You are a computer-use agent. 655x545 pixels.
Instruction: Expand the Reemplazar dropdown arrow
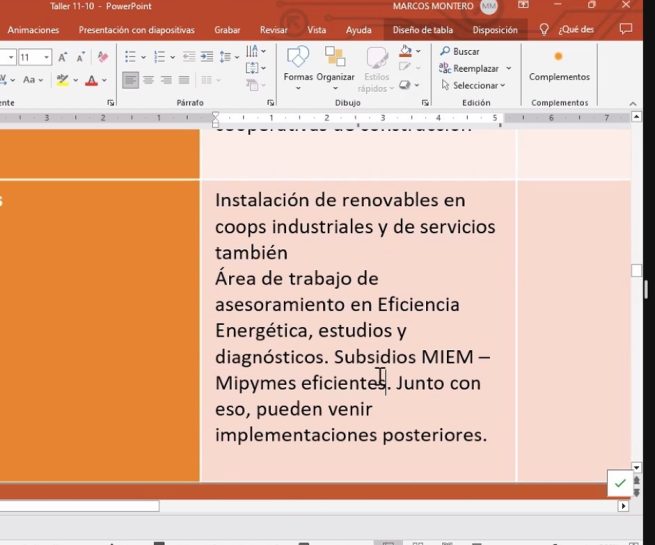508,69
